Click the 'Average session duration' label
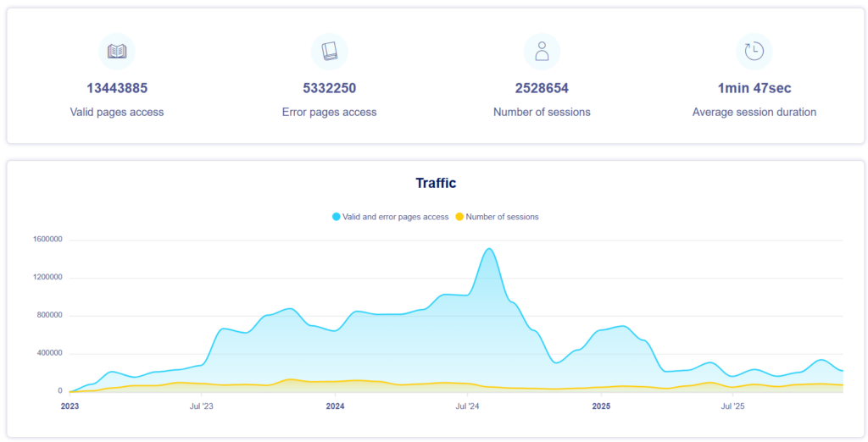The image size is (868, 442). pos(754,112)
